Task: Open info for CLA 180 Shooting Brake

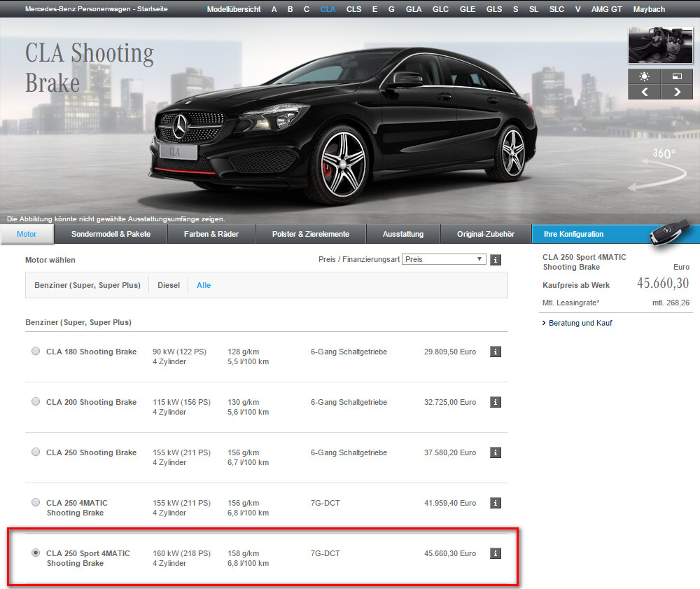Action: click(x=496, y=352)
